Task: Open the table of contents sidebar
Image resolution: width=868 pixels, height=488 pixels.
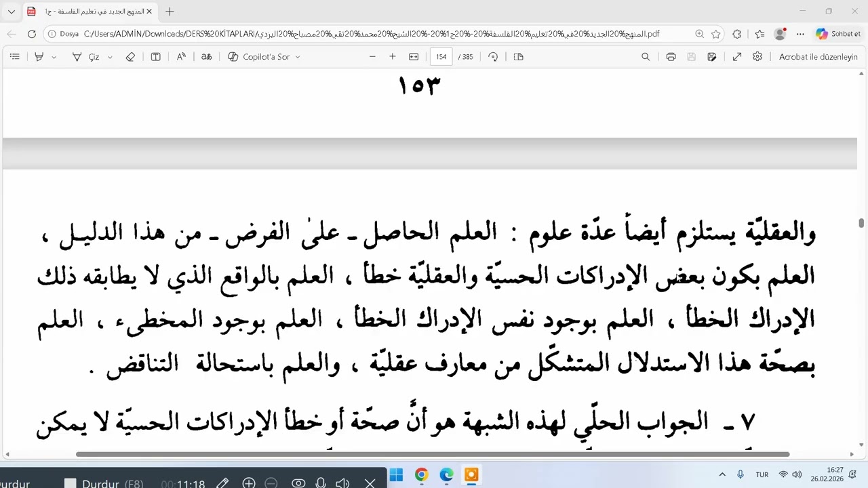Action: tap(14, 57)
